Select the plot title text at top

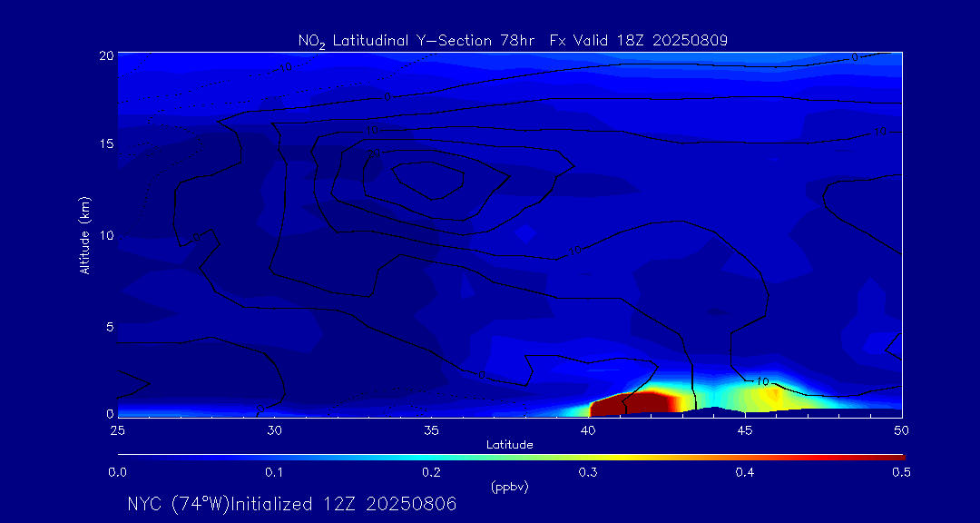[513, 40]
